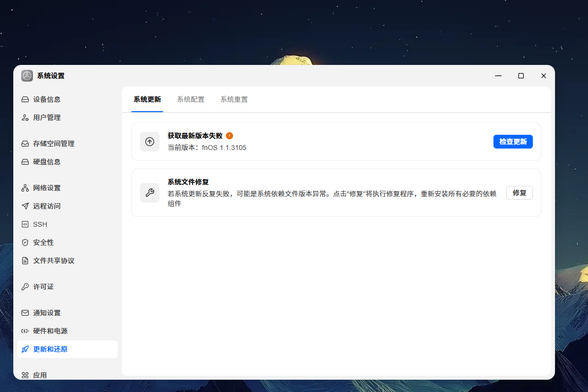Viewport: 588px width, 392px height.
Task: Click the 当前版本 fnOS 1.1.3105 text
Action: click(207, 148)
